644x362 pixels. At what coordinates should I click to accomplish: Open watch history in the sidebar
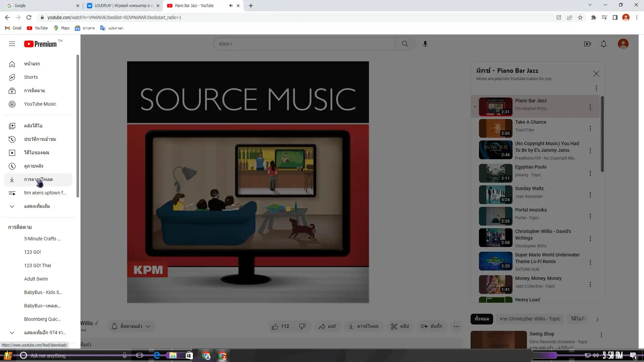40,139
